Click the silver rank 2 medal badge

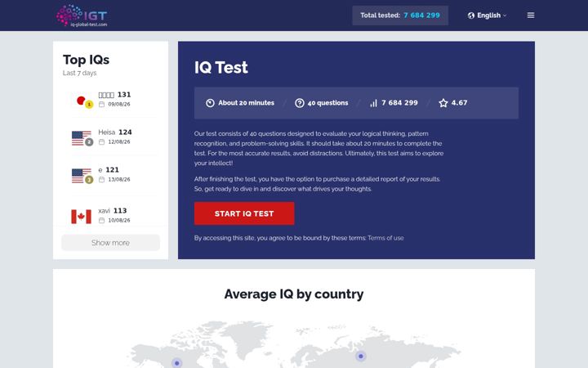pyautogui.click(x=89, y=142)
